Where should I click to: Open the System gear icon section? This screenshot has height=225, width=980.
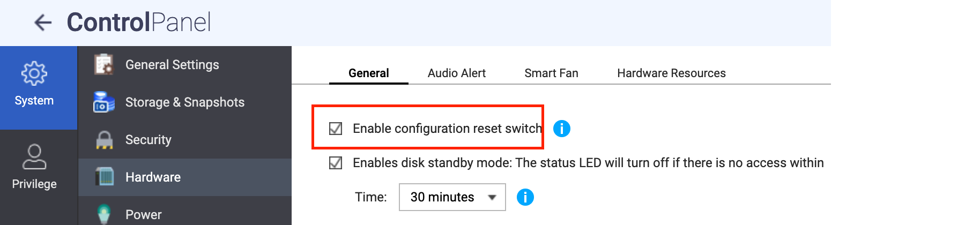(x=34, y=74)
